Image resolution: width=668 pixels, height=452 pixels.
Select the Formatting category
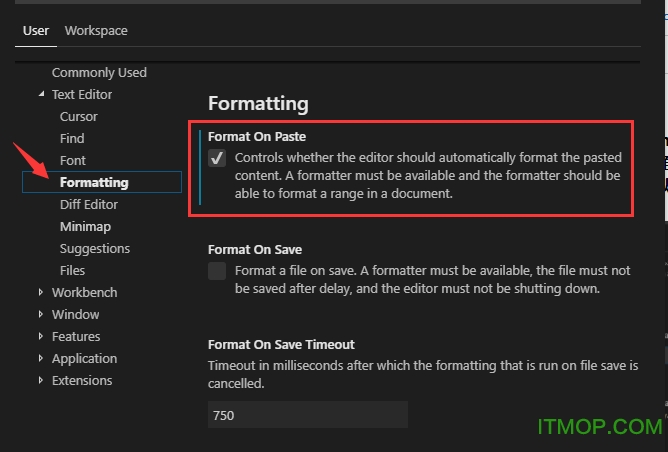(94, 183)
